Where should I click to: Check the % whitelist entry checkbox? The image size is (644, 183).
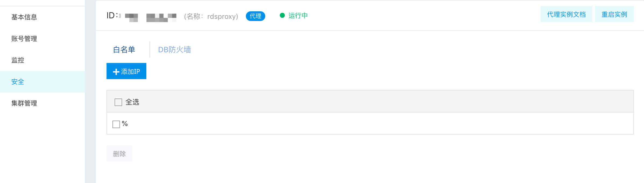click(x=116, y=124)
